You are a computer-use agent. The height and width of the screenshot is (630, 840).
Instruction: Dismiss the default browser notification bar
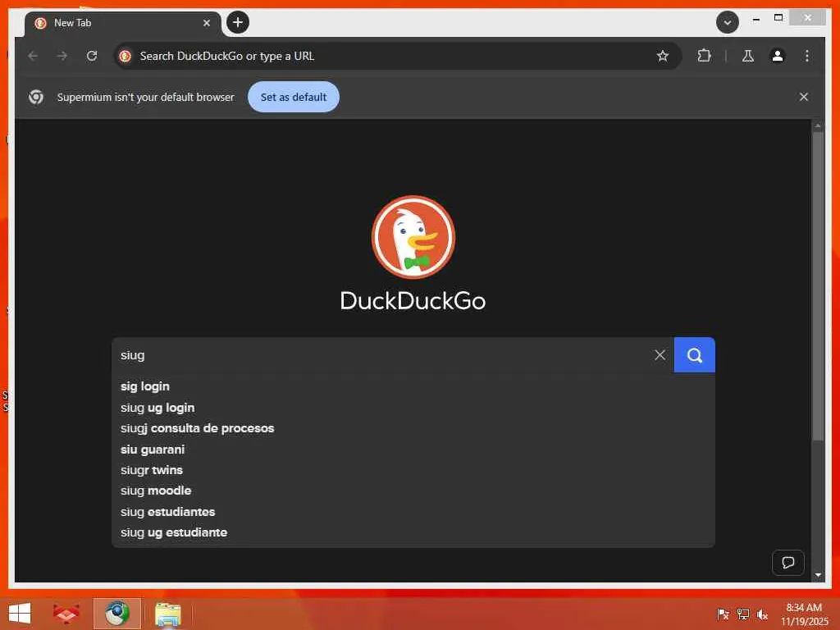pyautogui.click(x=804, y=97)
